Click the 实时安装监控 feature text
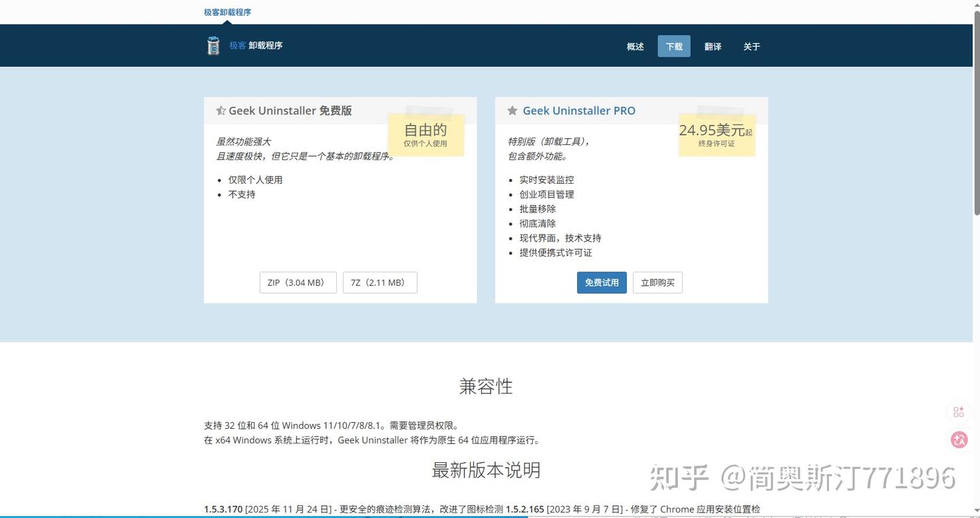The image size is (980, 518). [x=546, y=180]
